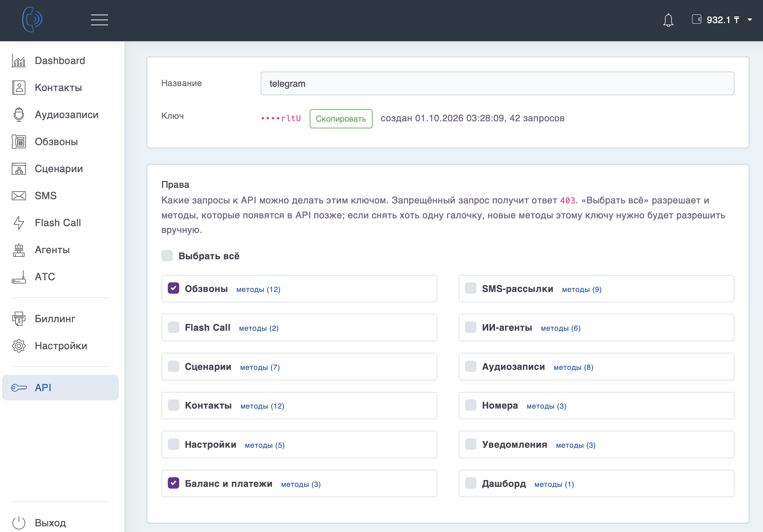763x532 pixels.
Task: Expand методы (9) for SMS-рассылки
Action: pyautogui.click(x=582, y=289)
